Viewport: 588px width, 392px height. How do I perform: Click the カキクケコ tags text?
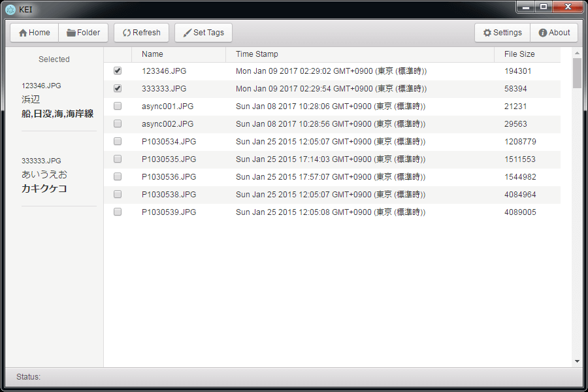pos(44,189)
